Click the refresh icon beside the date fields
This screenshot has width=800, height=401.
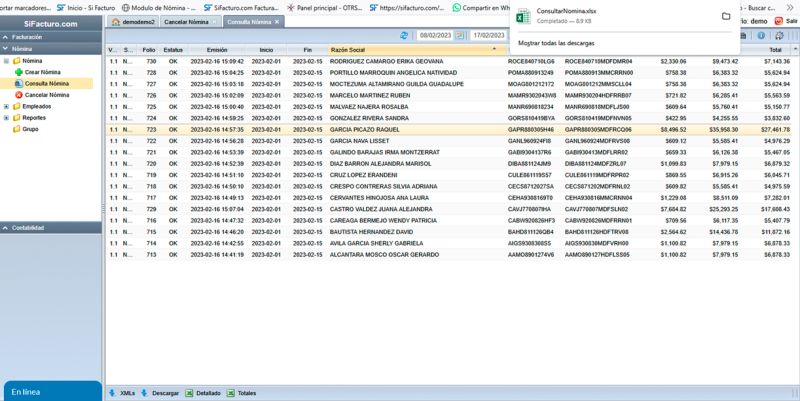(x=404, y=35)
